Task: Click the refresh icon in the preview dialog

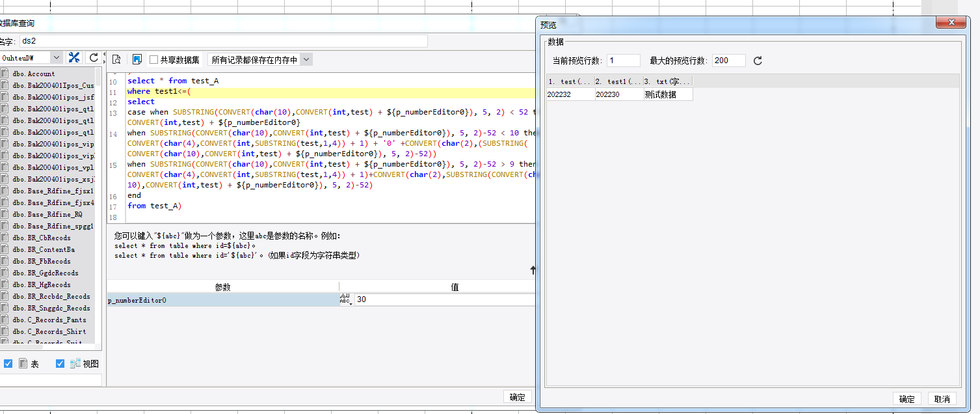Action: 758,61
